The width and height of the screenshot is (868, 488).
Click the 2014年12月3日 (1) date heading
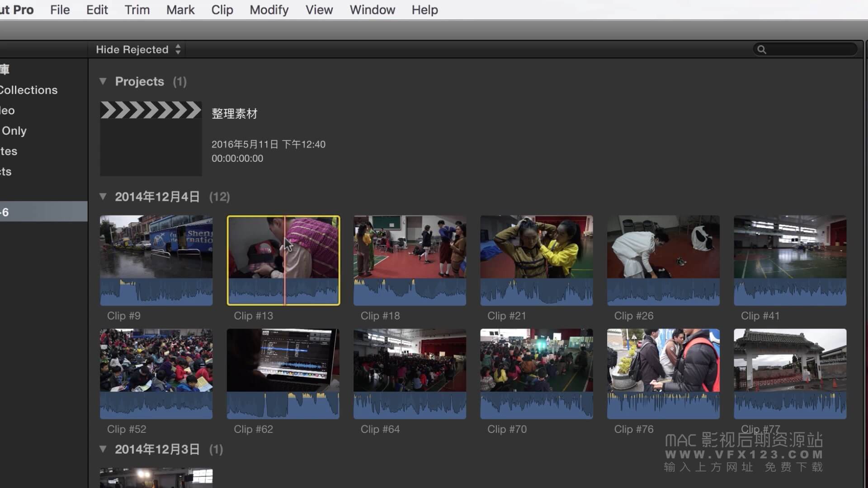pos(169,449)
